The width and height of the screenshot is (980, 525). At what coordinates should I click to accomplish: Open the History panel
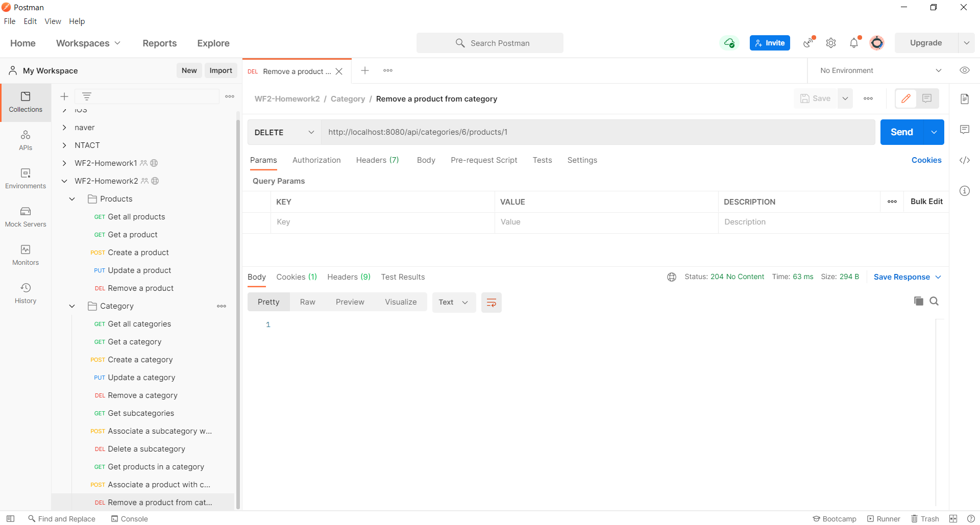tap(26, 294)
